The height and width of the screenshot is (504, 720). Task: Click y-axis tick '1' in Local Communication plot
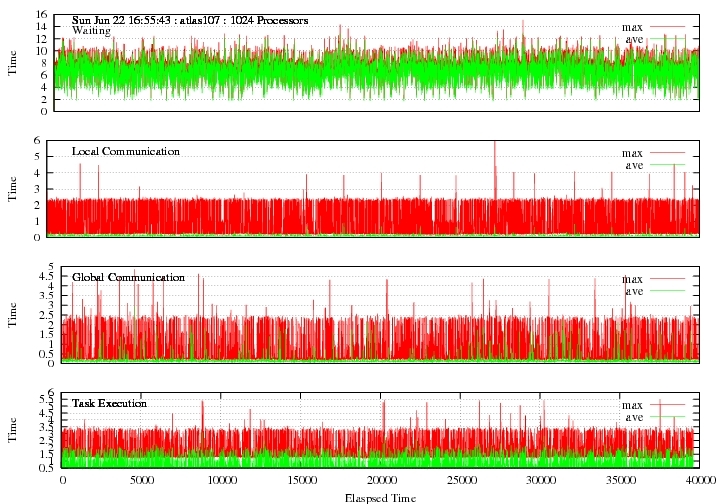(x=37, y=221)
